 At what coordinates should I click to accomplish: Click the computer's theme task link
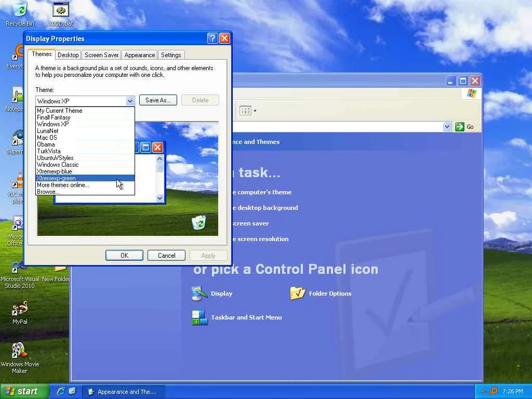point(262,192)
